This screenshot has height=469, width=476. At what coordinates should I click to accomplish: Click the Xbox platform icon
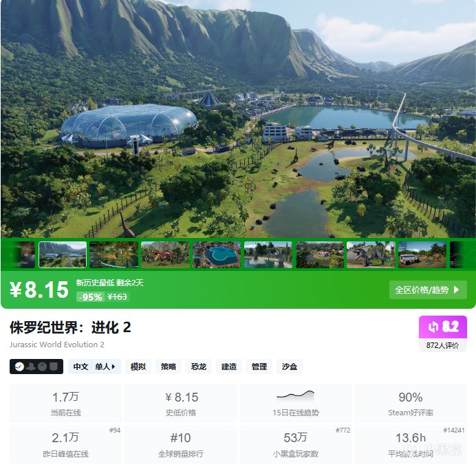pyautogui.click(x=43, y=367)
